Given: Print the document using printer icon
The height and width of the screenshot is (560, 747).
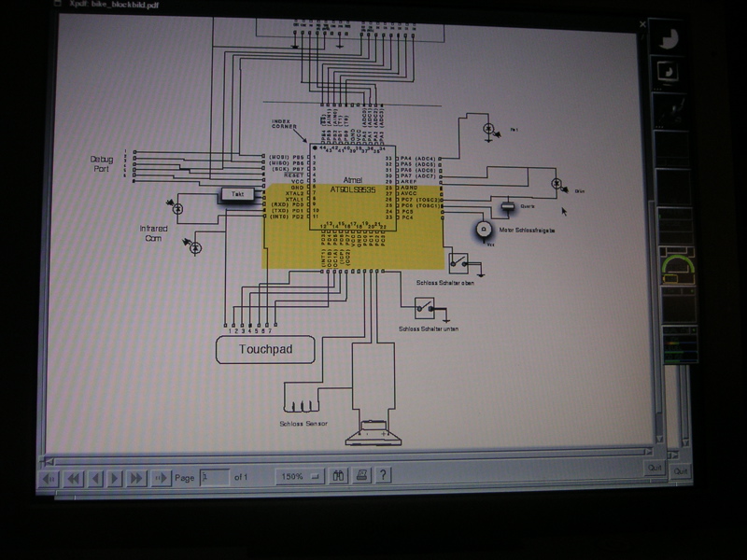Looking at the screenshot, I should [x=360, y=475].
